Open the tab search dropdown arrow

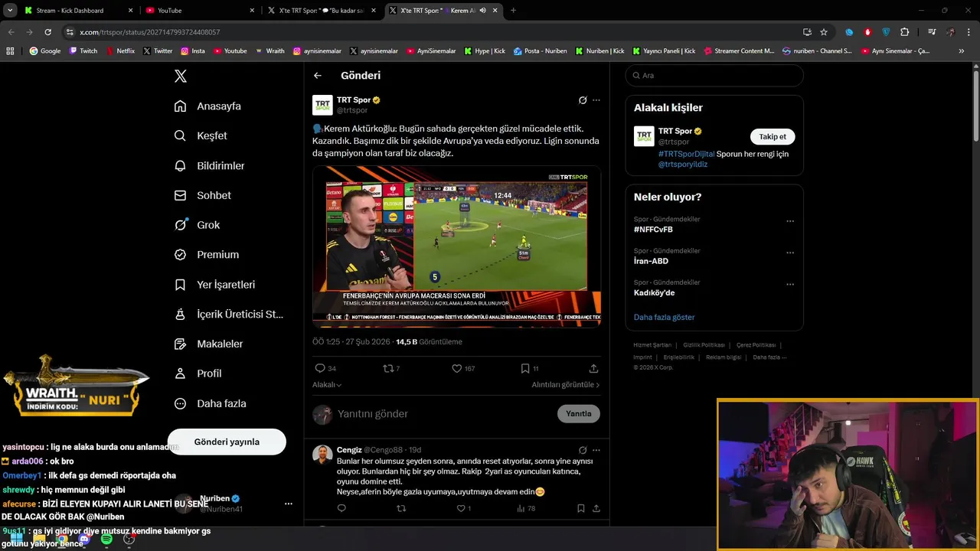click(x=10, y=11)
